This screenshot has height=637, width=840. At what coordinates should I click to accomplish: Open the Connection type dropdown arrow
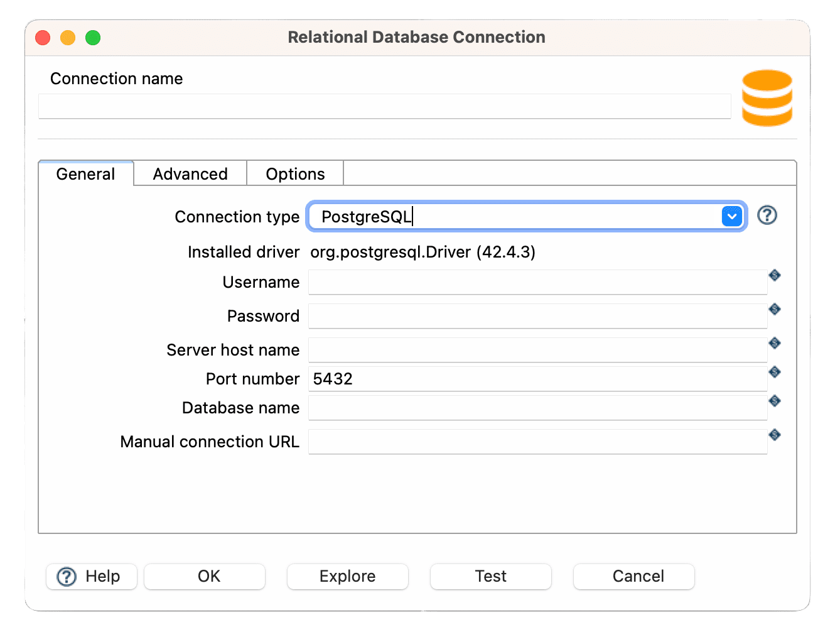732,217
